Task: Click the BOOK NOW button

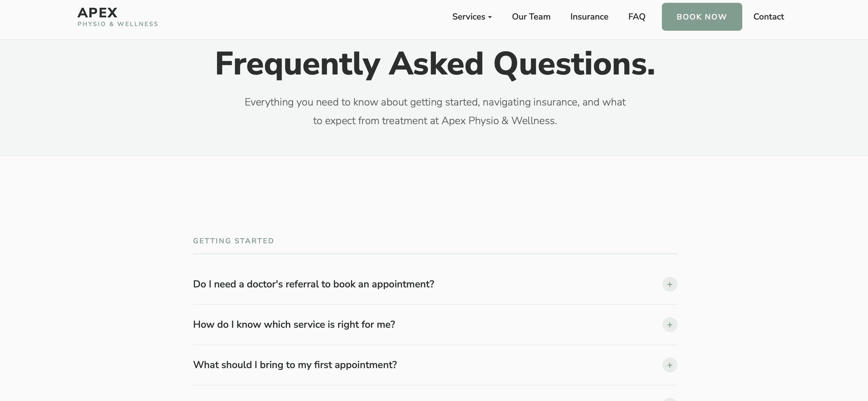Action: coord(702,16)
